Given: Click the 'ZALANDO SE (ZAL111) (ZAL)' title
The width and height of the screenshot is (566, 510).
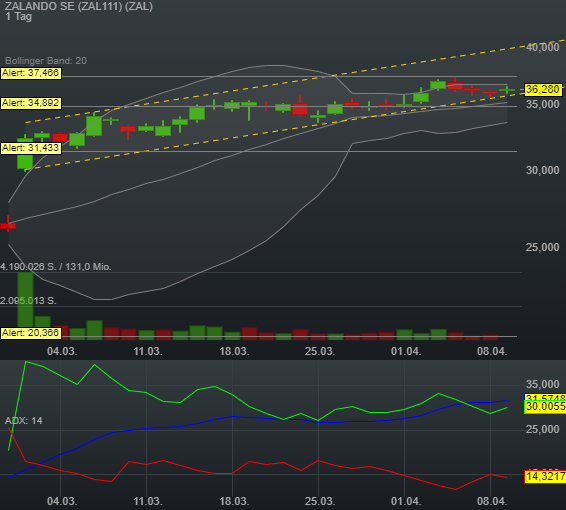Looking at the screenshot, I should click(79, 6).
